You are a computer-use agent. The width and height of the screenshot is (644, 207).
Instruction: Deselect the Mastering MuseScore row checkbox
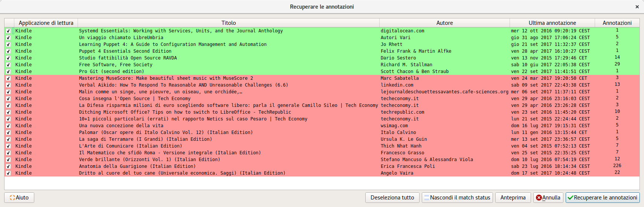(8, 78)
